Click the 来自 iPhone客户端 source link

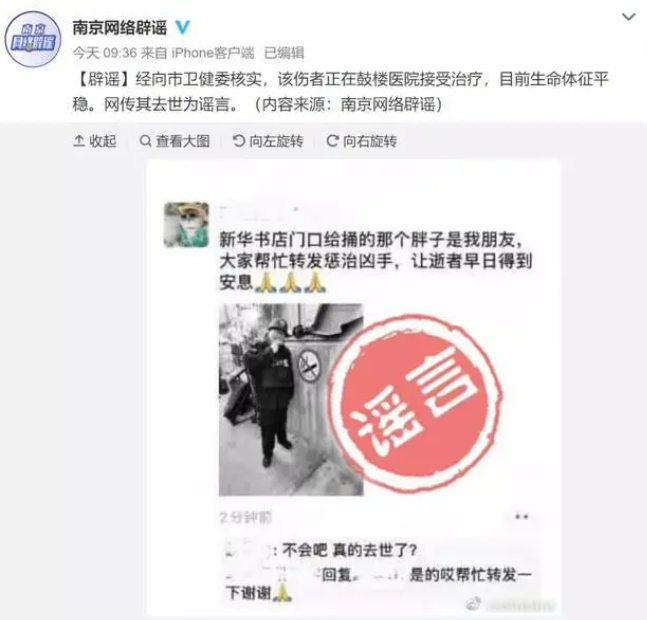click(198, 53)
